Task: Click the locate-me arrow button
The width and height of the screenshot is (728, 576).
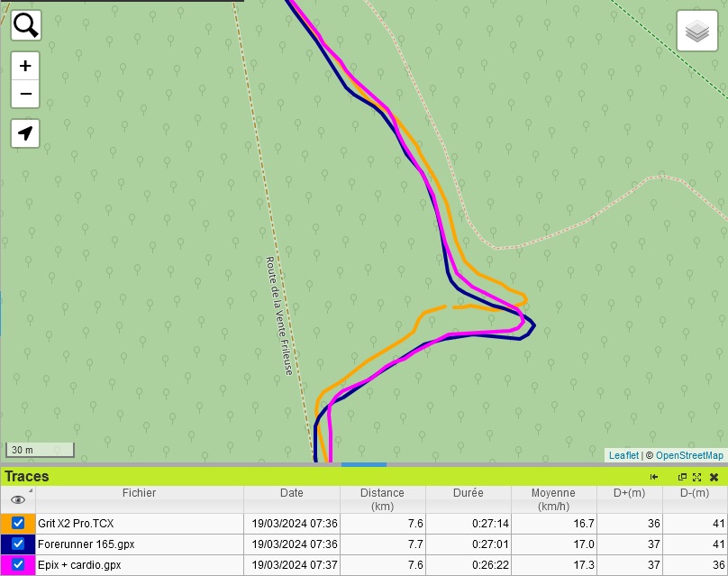Action: pos(25,133)
